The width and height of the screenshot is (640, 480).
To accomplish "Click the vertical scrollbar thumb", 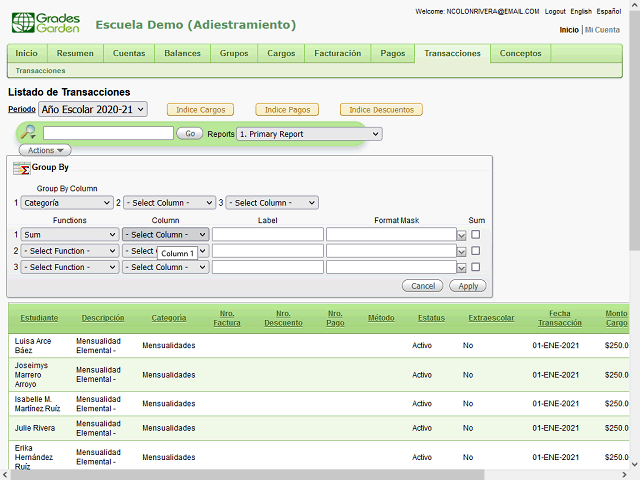I will point(635,131).
